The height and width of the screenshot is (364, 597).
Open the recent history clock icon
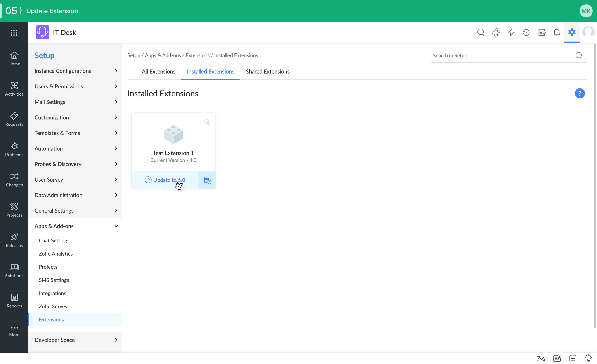[x=526, y=33]
